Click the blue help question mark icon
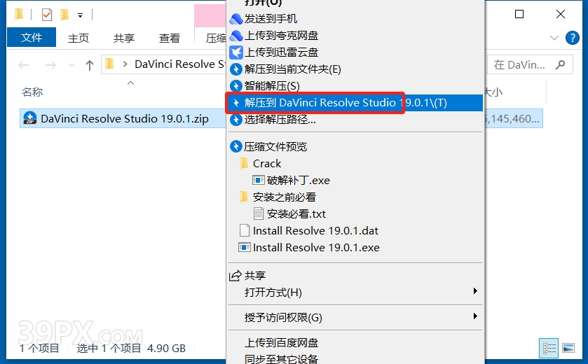The width and height of the screenshot is (588, 364). pyautogui.click(x=573, y=38)
